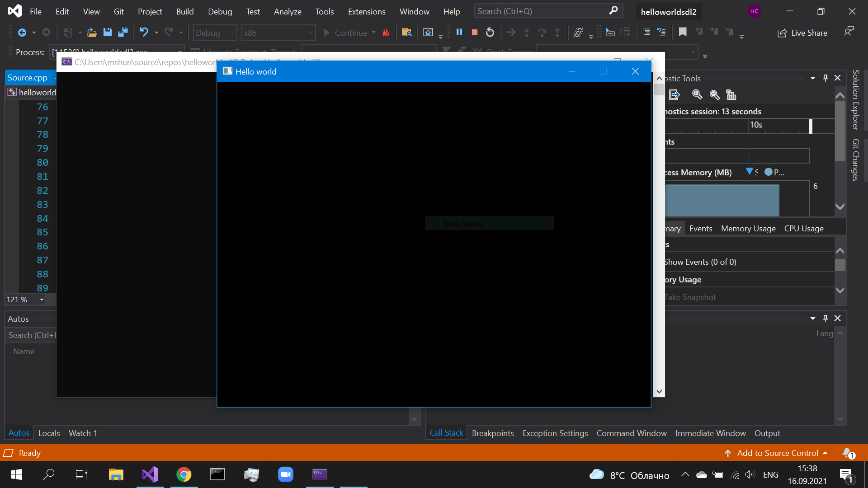Open the Debug menu
This screenshot has width=868, height=488.
tap(220, 11)
